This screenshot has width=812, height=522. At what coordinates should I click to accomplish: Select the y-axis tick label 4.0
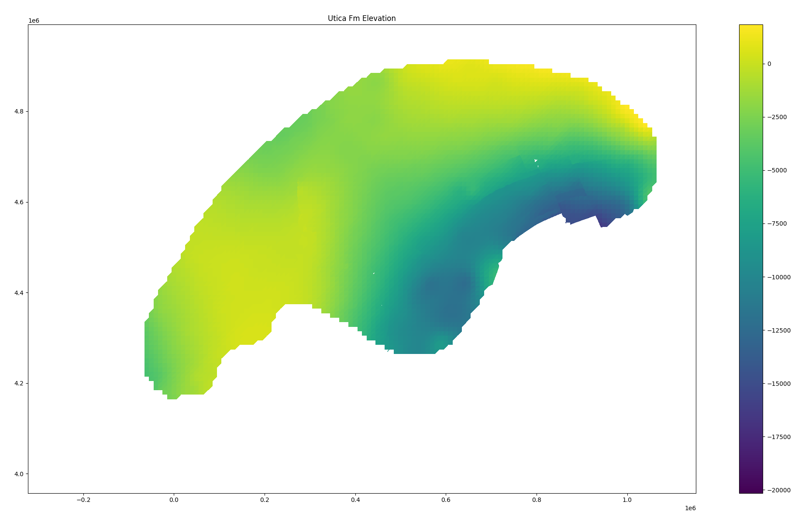pyautogui.click(x=19, y=474)
